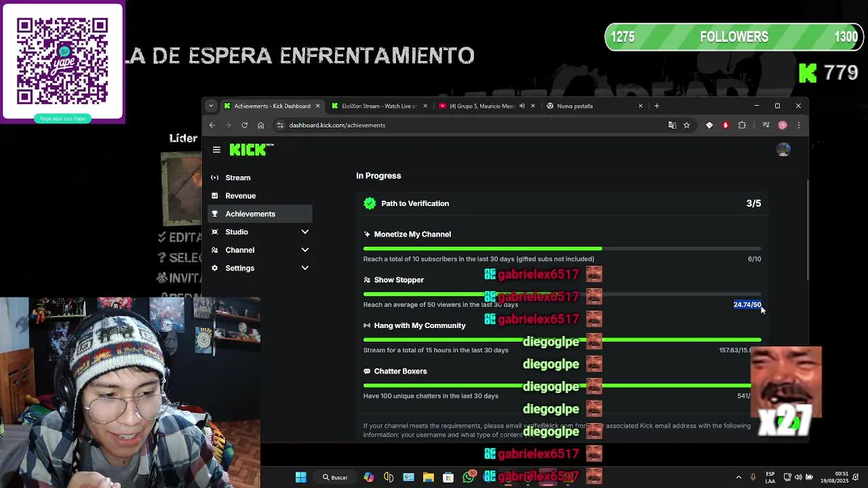Click the Yape QR code image
868x488 pixels.
click(x=62, y=61)
